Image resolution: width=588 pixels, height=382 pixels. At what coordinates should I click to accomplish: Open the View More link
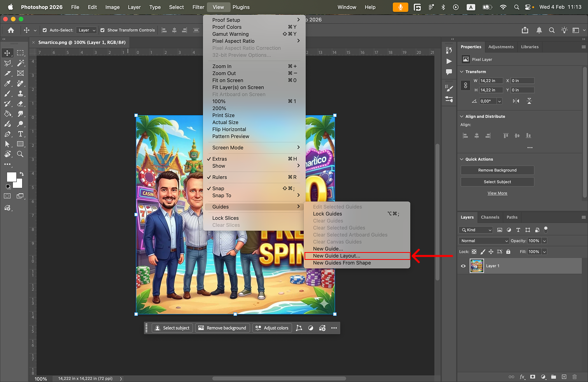497,193
